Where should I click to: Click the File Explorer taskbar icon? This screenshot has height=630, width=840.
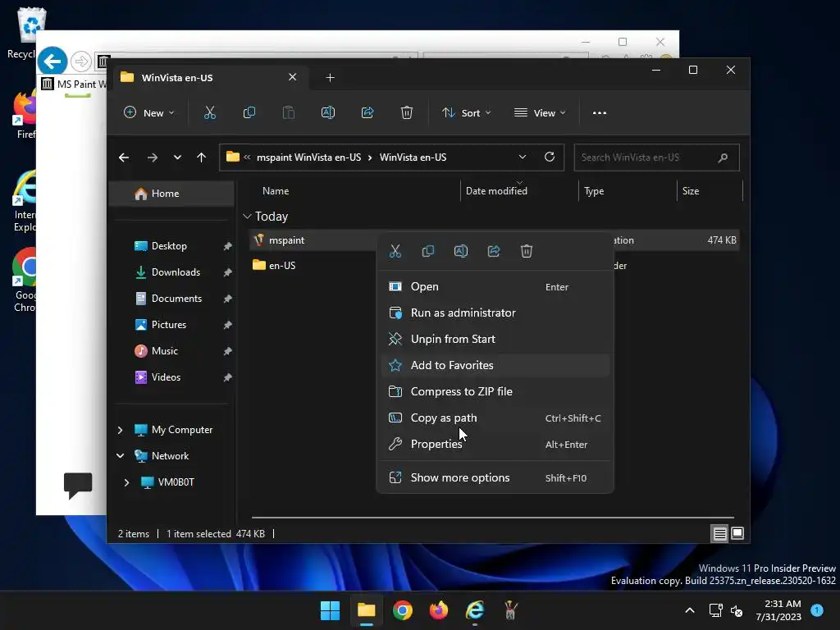click(367, 610)
